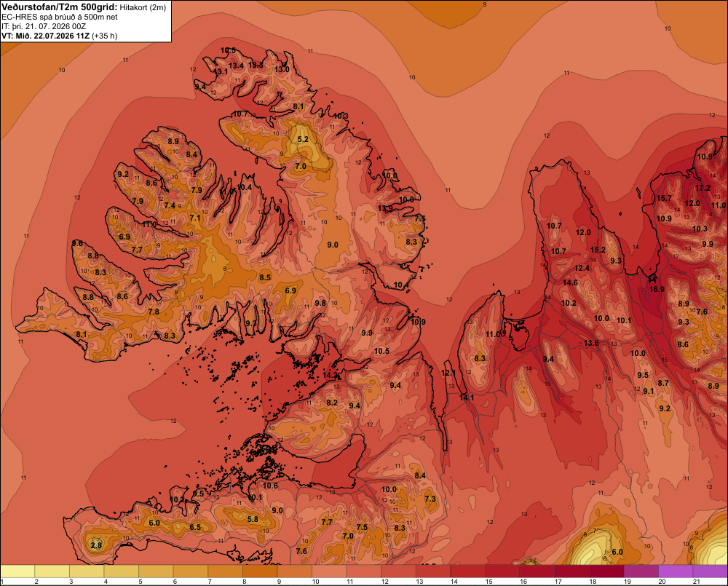728x586 pixels.
Task: Click the 13.1 temperature value
Action: pyautogui.click(x=221, y=72)
